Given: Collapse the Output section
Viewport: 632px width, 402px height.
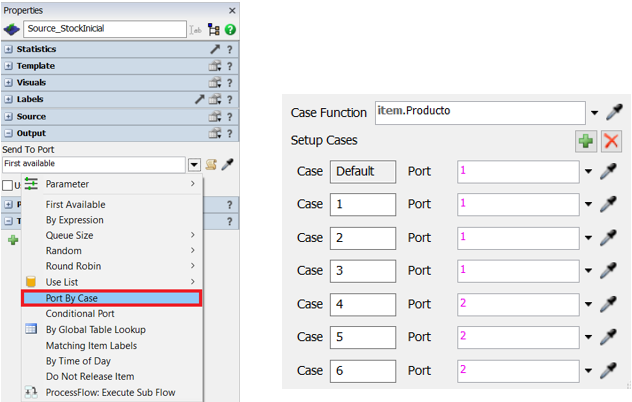Looking at the screenshot, I should 9,133.
